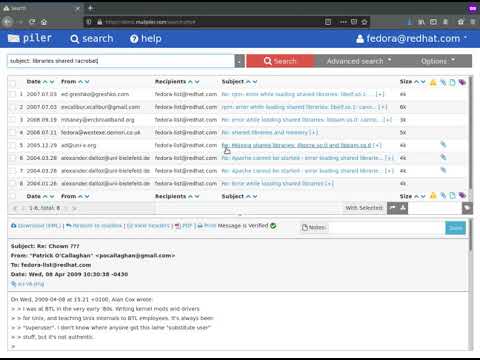Click the View headers link
This screenshot has width=480, height=360.
pos(148,226)
